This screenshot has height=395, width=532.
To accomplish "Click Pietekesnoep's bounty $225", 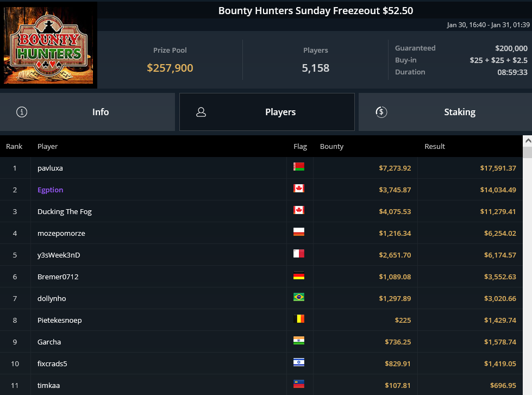I will tap(403, 320).
